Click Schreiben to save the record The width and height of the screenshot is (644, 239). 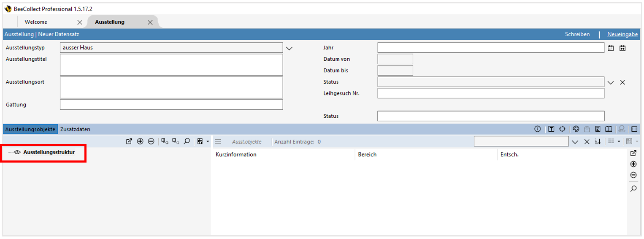577,34
